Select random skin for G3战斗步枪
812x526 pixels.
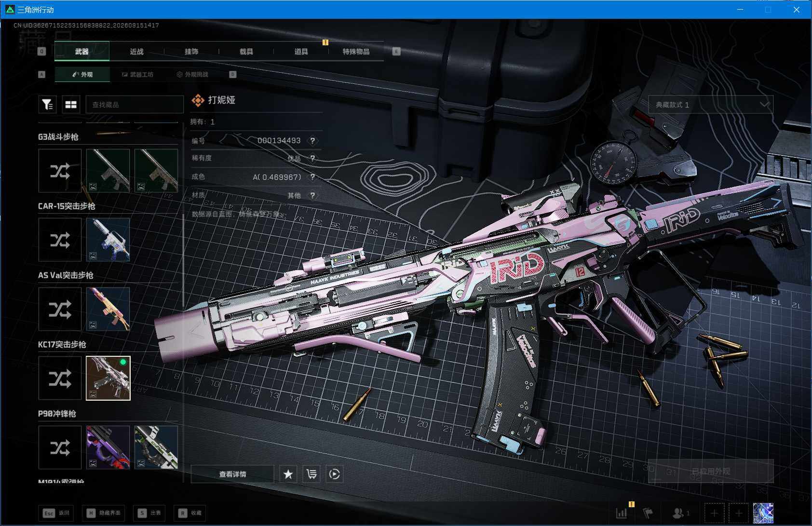tap(60, 171)
